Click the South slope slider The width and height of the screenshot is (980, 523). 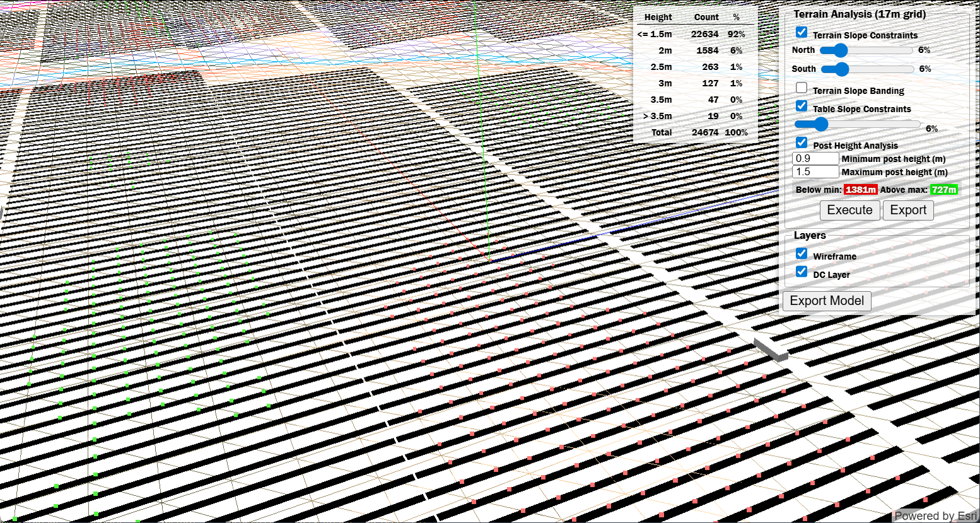pos(866,69)
